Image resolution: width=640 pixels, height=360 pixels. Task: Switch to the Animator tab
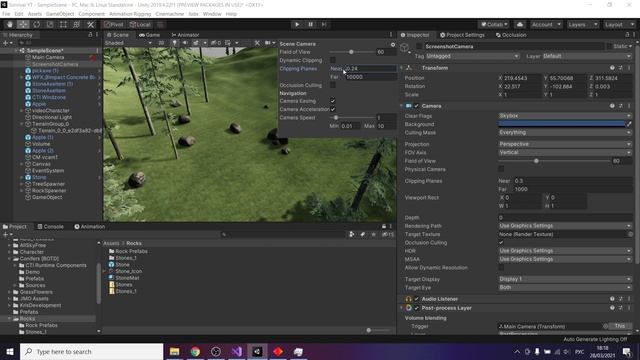[x=185, y=35]
